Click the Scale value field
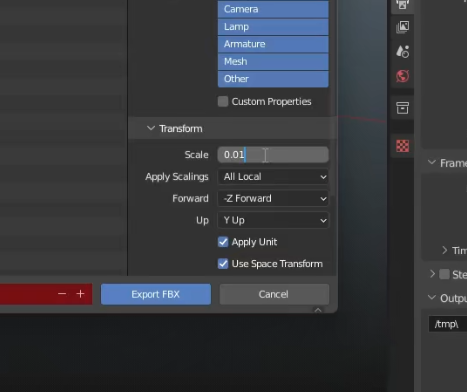The height and width of the screenshot is (392, 467). pos(273,155)
